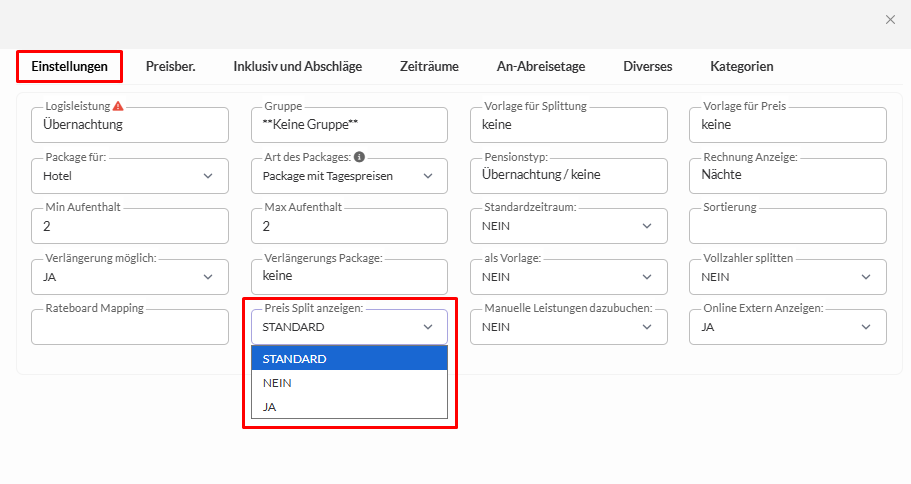
Task: Open the Inklusiv und Abschläge tab
Action: [297, 67]
